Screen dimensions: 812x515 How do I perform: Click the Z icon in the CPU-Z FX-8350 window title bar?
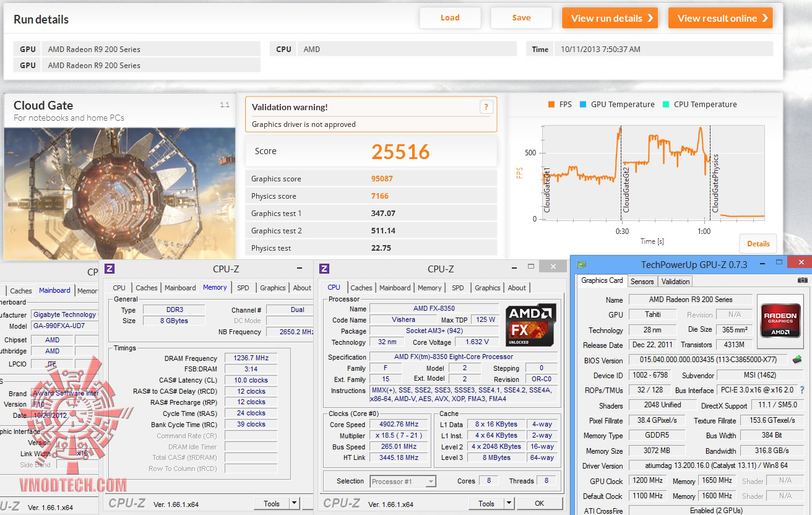(x=324, y=269)
